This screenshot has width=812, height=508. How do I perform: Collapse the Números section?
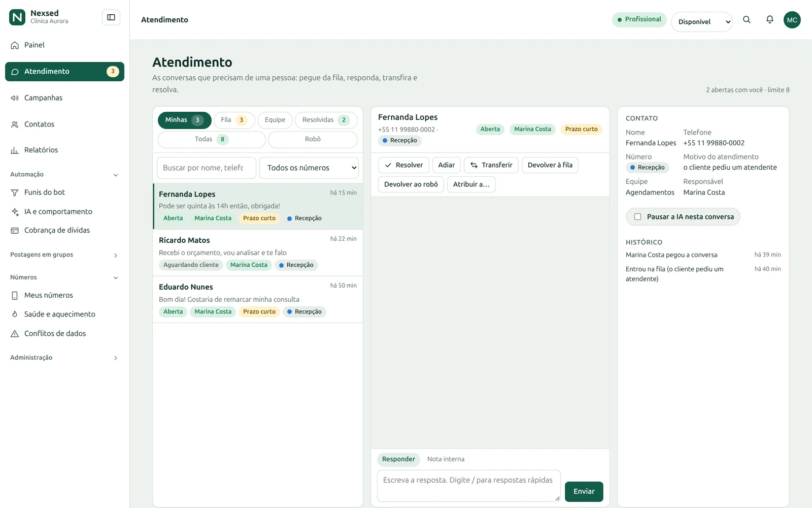tap(65, 278)
